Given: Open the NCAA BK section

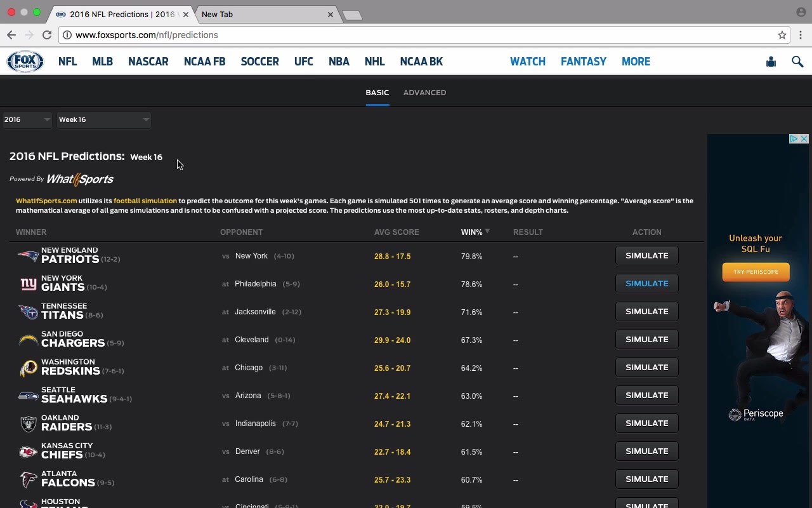Looking at the screenshot, I should pyautogui.click(x=421, y=62).
